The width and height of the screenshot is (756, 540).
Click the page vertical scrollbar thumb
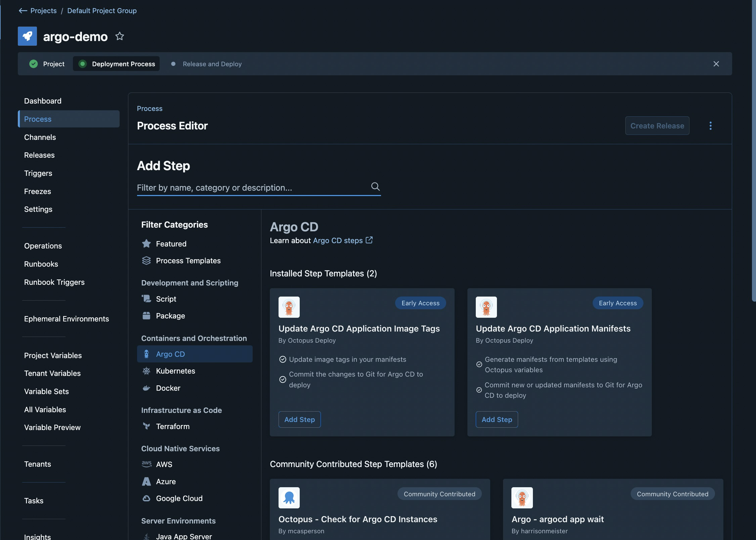point(754,151)
